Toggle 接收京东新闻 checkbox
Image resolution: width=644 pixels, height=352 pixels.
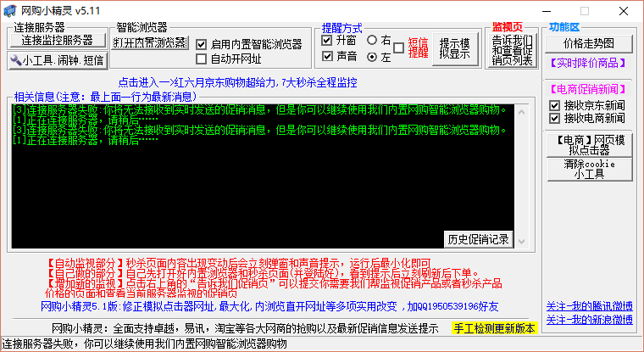click(x=556, y=105)
